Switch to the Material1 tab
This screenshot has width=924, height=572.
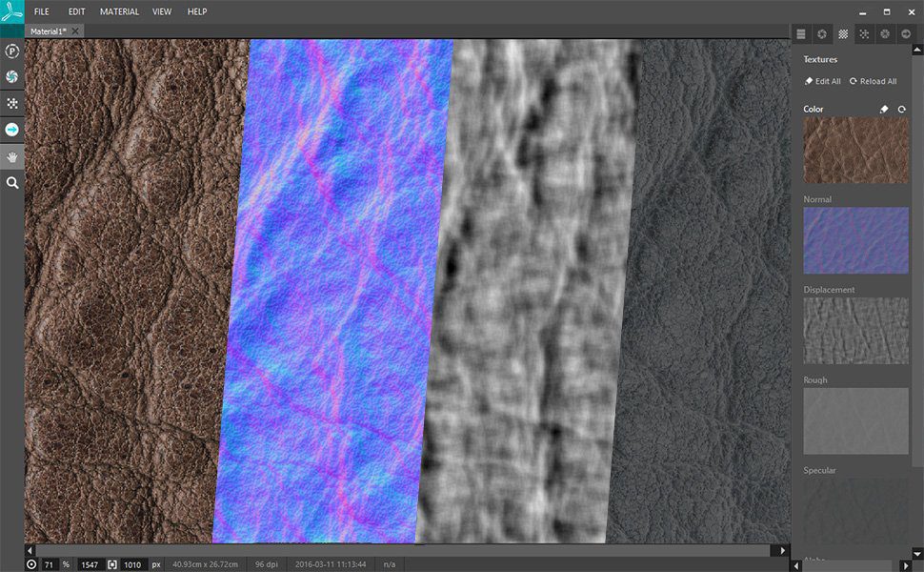[50, 31]
